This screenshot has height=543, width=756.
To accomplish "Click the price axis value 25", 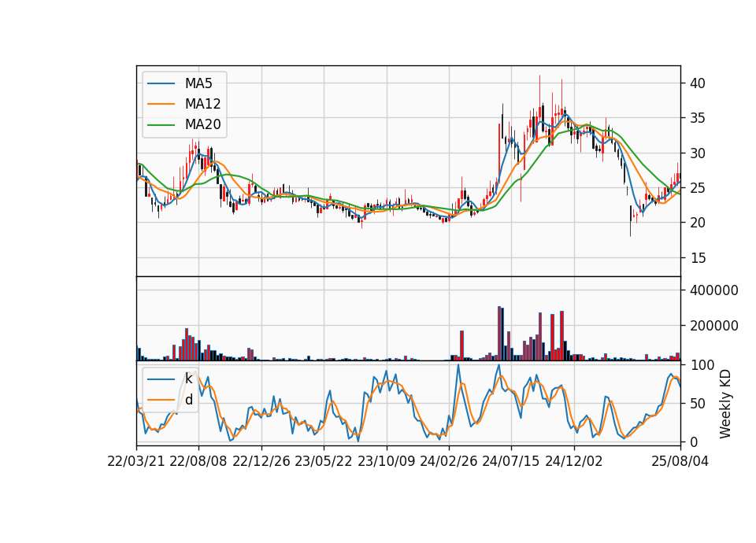I will pyautogui.click(x=698, y=188).
